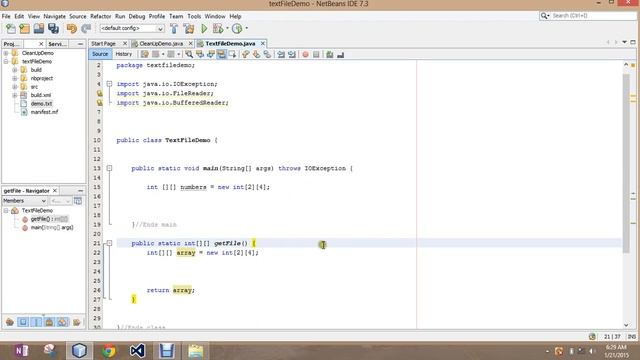This screenshot has height=360, width=640.
Task: Switch to Source editor view
Action: pyautogui.click(x=100, y=54)
